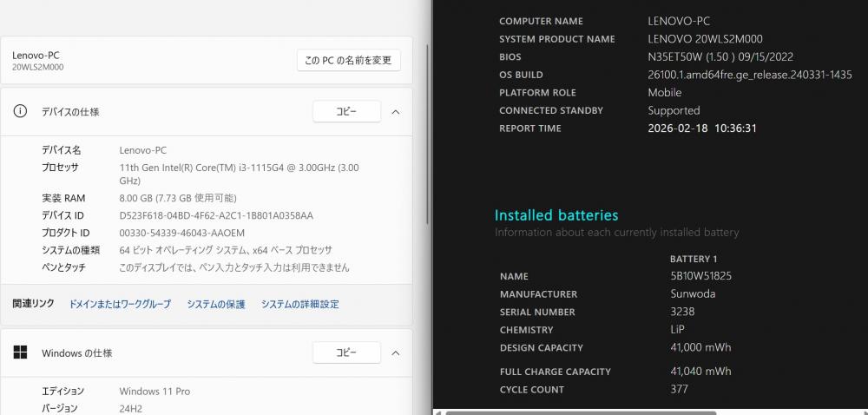Click the Windows の仕様 section title
This screenshot has width=868, height=415.
click(x=77, y=353)
